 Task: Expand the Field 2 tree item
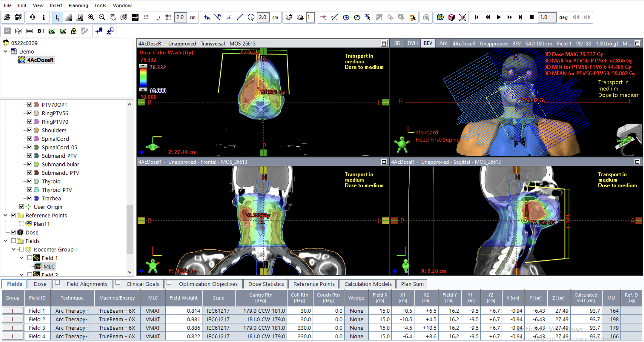(21, 274)
